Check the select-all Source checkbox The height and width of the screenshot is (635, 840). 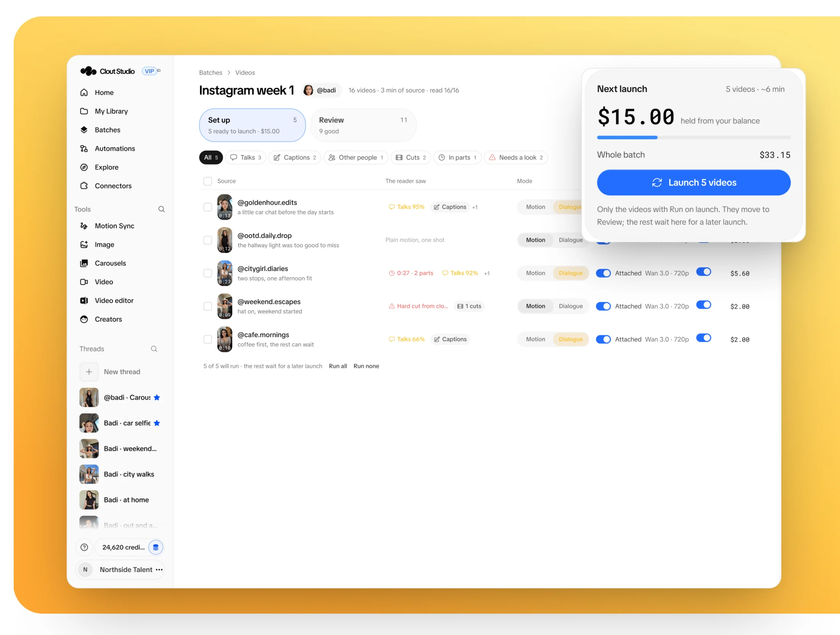click(208, 181)
